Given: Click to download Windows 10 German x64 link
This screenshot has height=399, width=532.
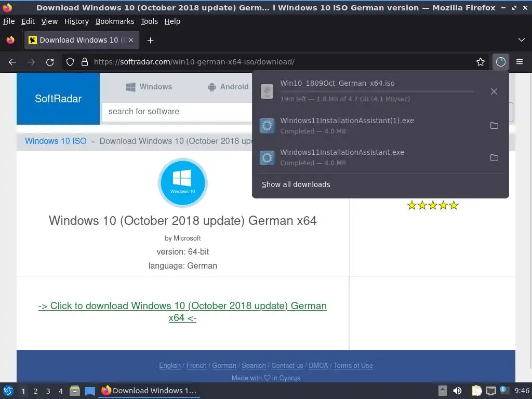Looking at the screenshot, I should [182, 312].
